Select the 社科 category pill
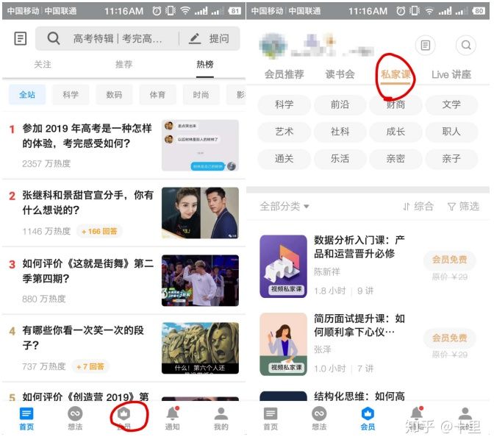 (x=340, y=132)
